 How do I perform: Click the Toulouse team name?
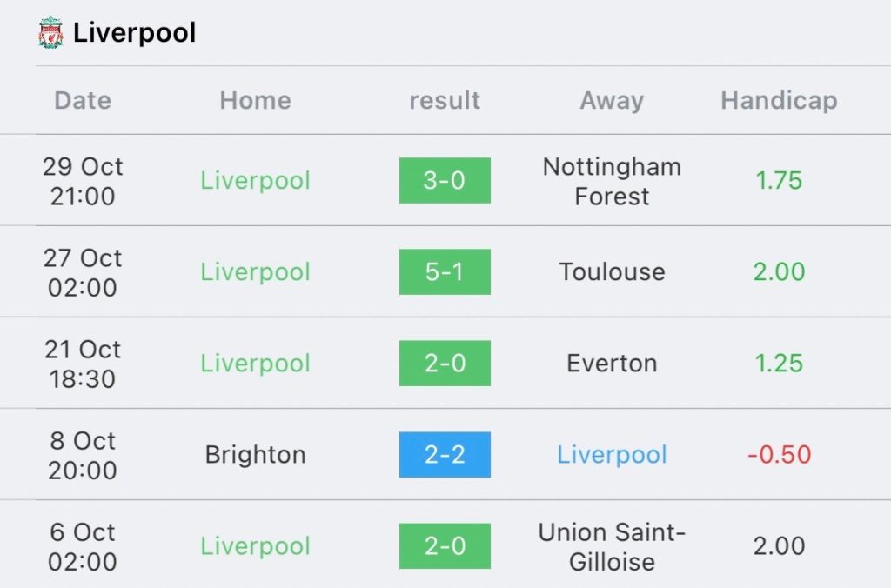tap(612, 272)
